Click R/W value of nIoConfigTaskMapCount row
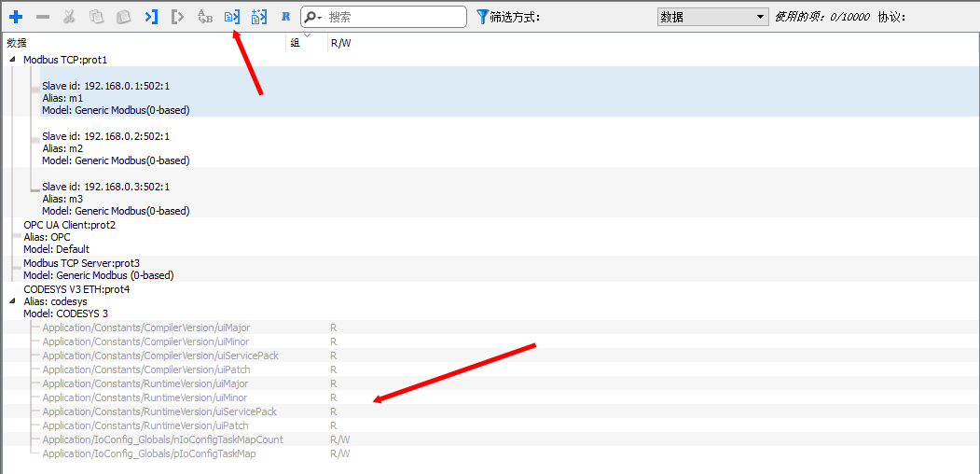Viewport: 980px width, 474px height. 340,439
